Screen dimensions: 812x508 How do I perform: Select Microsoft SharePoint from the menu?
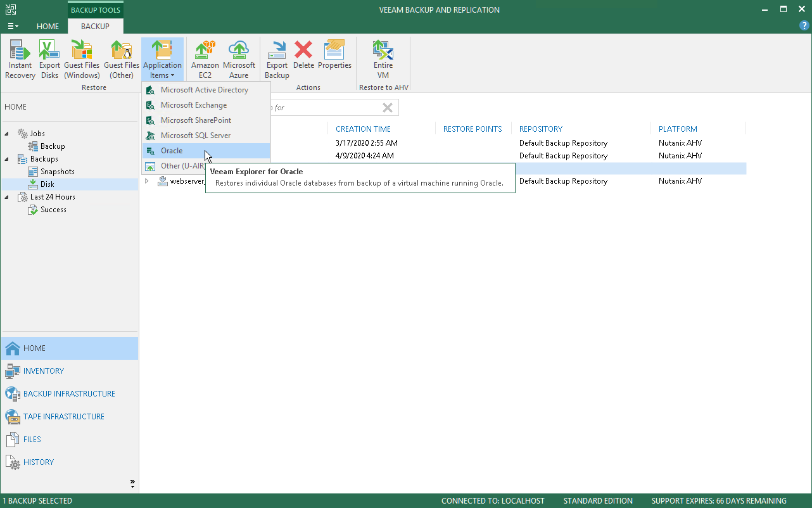pyautogui.click(x=206, y=120)
